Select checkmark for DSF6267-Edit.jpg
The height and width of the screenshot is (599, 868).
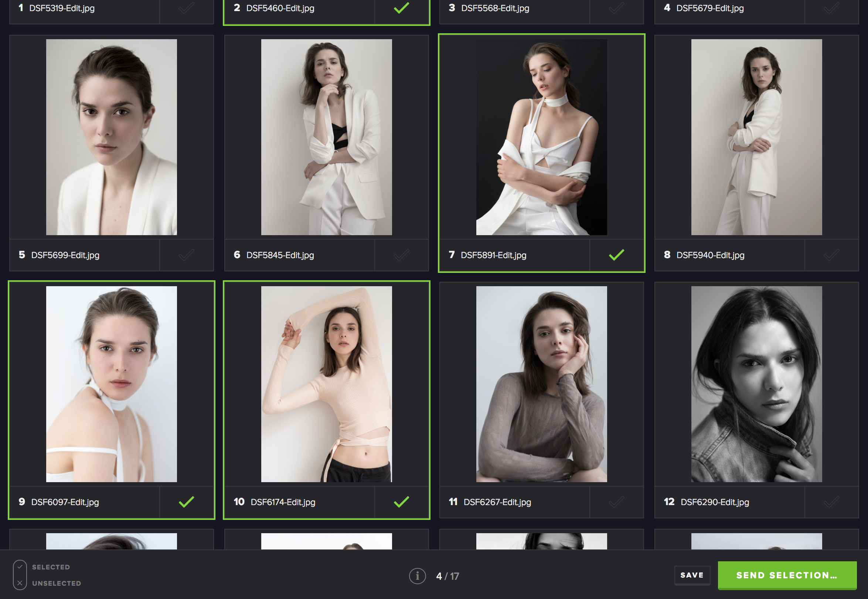(616, 502)
